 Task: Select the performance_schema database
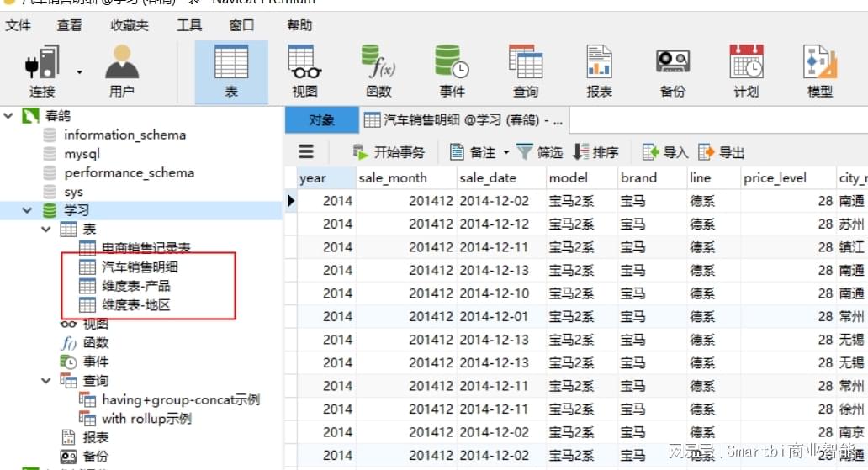(x=129, y=172)
